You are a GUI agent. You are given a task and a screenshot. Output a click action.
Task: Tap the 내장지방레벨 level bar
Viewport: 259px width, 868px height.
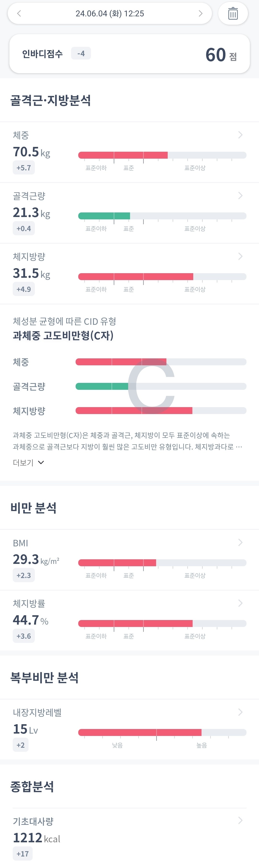coord(140,732)
